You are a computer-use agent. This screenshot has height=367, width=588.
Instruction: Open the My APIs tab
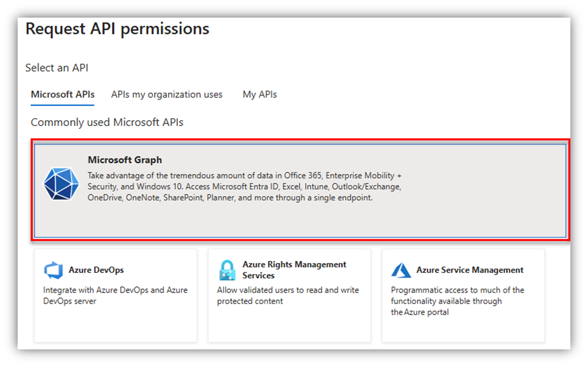point(260,95)
